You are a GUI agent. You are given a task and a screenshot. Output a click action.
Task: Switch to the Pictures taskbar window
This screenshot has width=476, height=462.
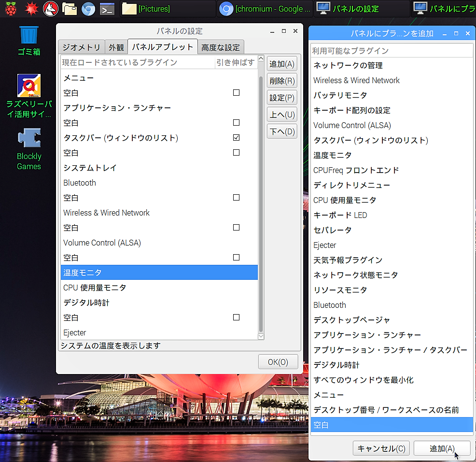pyautogui.click(x=168, y=9)
